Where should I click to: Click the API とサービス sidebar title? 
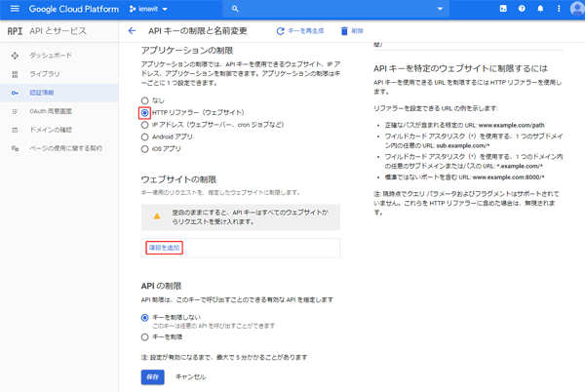(x=58, y=31)
